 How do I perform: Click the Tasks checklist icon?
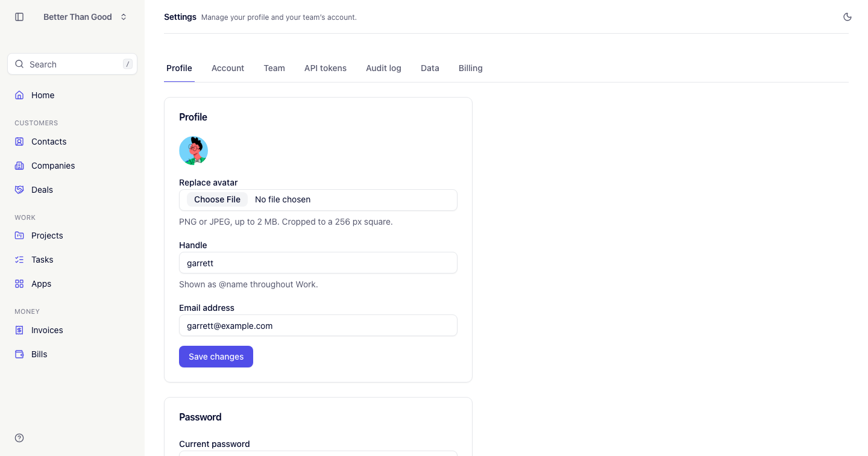(19, 260)
